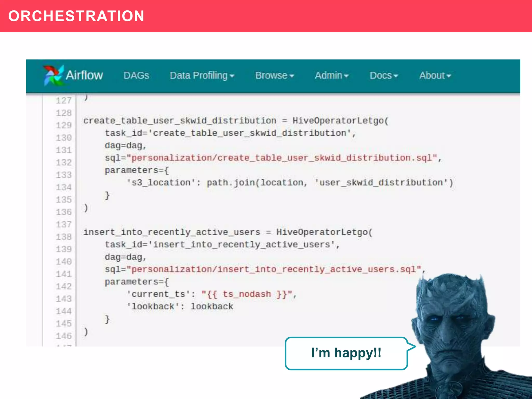This screenshot has width=532, height=399.
Task: Open the About dropdown menu
Action: (432, 76)
